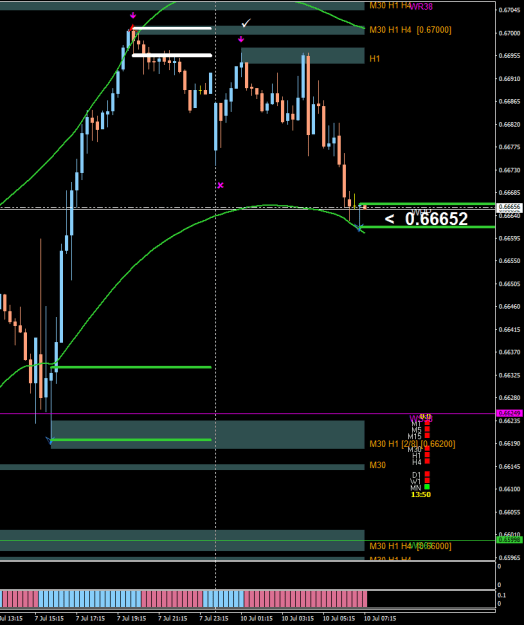
Task: Click the '10 Jul 05:15' time axis label
Action: pos(339,619)
